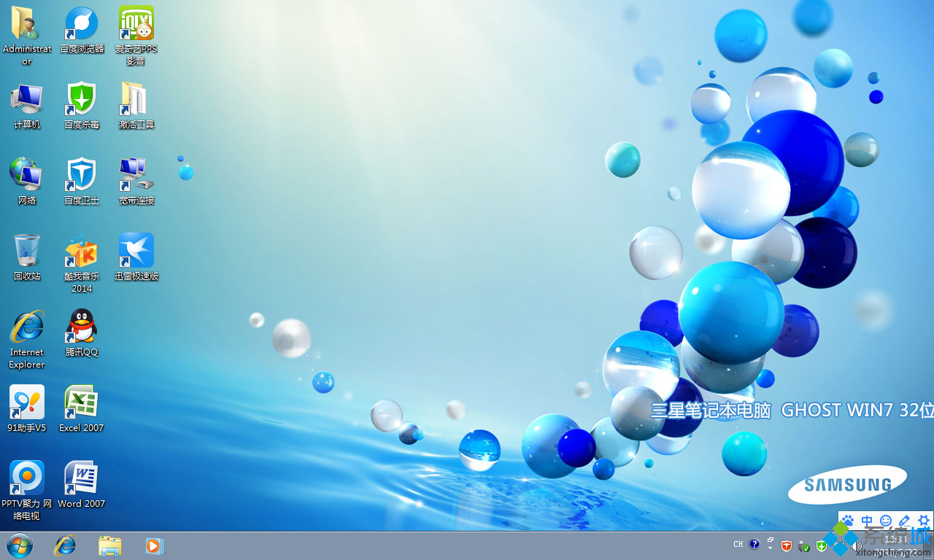Start the 宽带连接 broadband connection
Screen dimensions: 934x560
click(x=136, y=175)
